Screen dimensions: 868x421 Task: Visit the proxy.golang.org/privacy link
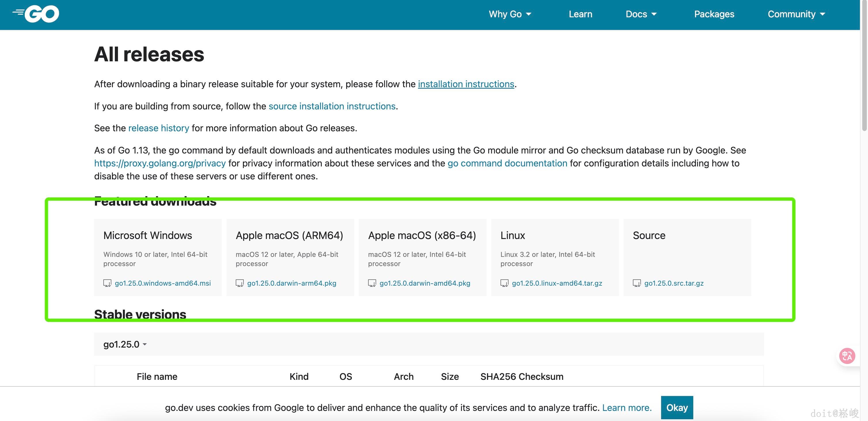pyautogui.click(x=160, y=163)
